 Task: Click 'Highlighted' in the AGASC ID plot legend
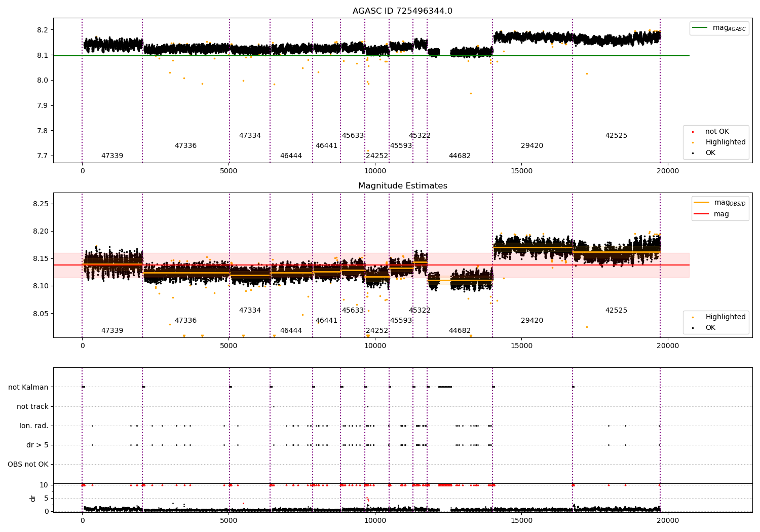pyautogui.click(x=720, y=142)
